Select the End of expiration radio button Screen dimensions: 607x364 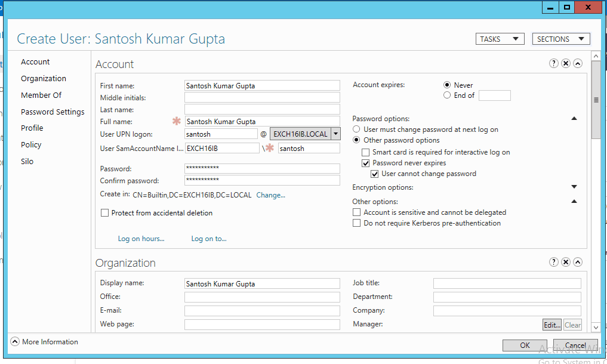coord(447,95)
